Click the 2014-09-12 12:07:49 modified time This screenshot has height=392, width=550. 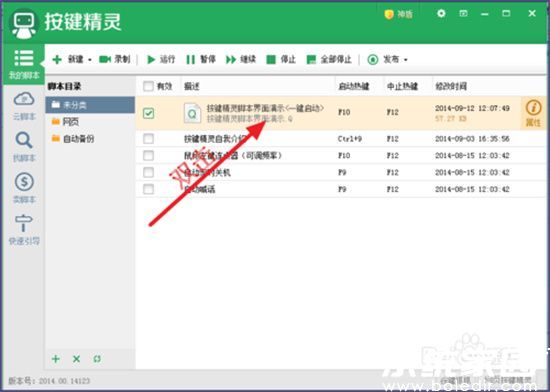coord(472,108)
